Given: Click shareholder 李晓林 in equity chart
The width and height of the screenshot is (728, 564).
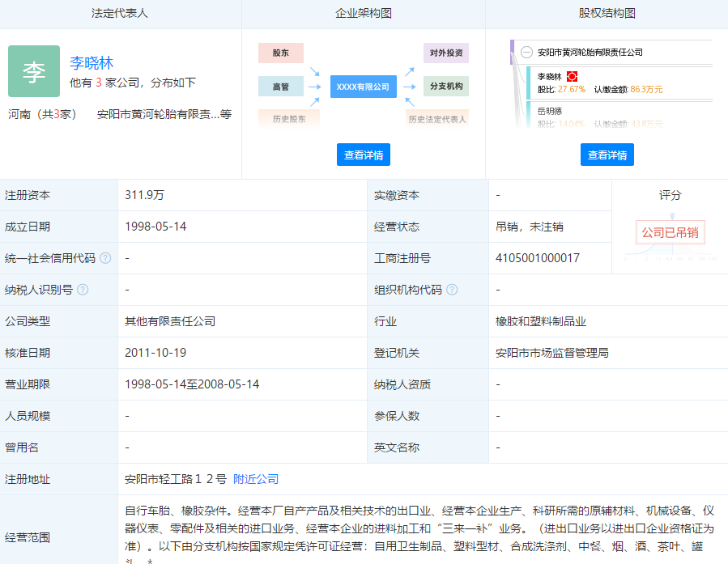Looking at the screenshot, I should tap(550, 77).
